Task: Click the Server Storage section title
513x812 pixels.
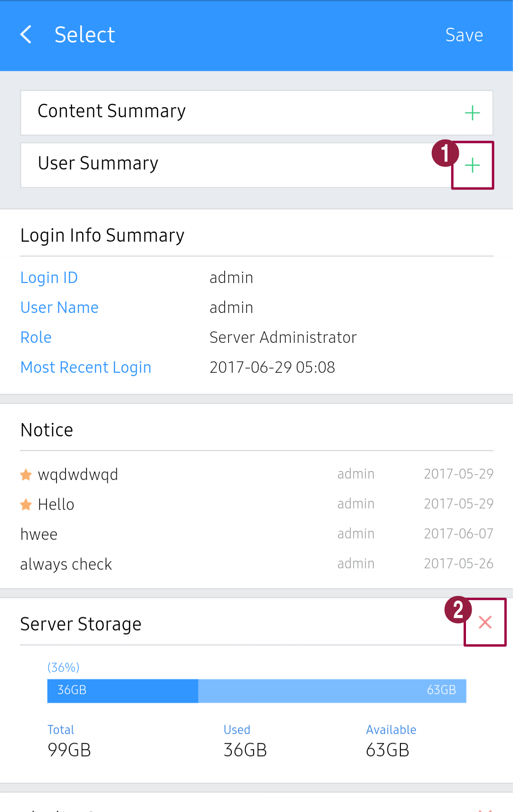Action: pyautogui.click(x=81, y=624)
